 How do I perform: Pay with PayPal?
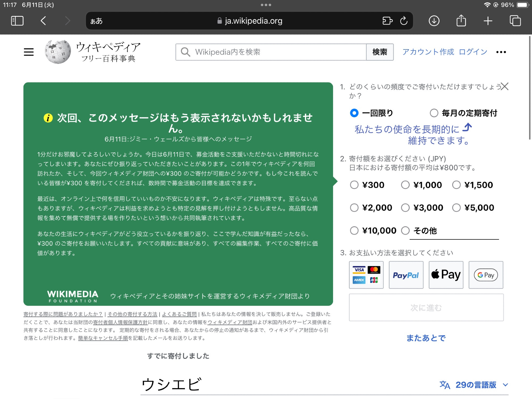406,275
